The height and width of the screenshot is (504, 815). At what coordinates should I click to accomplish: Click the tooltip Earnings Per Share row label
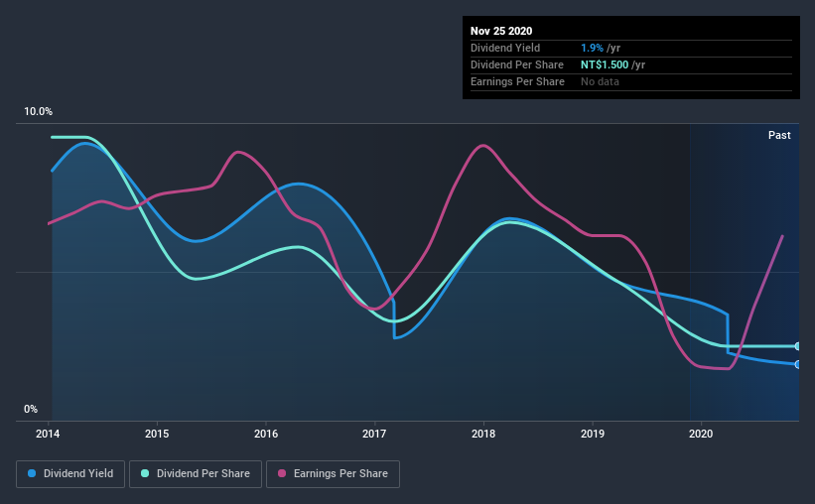coord(517,81)
